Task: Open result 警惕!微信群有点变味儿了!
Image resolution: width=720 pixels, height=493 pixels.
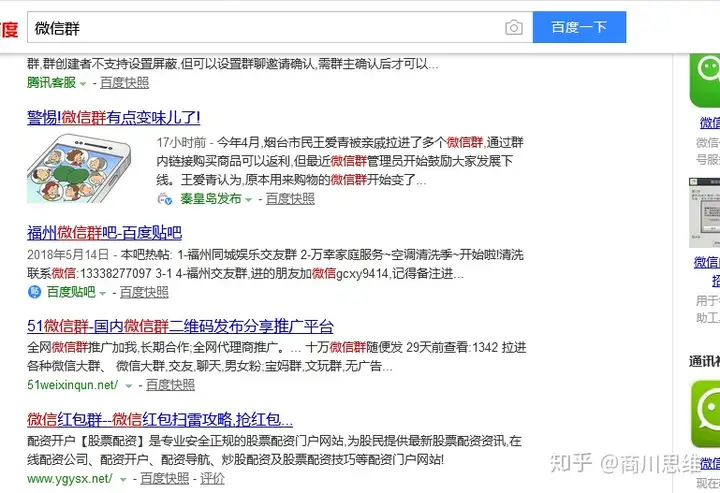Action: pos(113,118)
